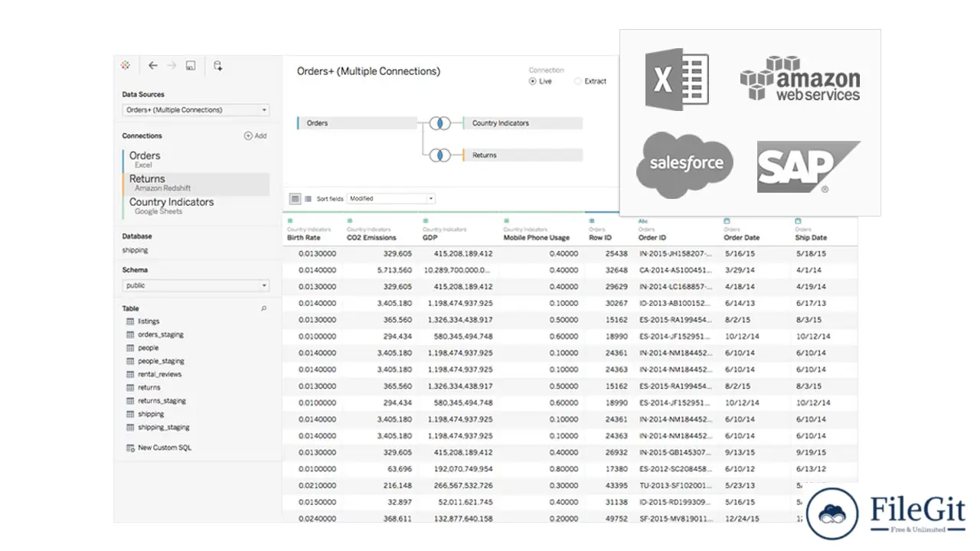Switch to the metadata list view icon

click(x=308, y=198)
